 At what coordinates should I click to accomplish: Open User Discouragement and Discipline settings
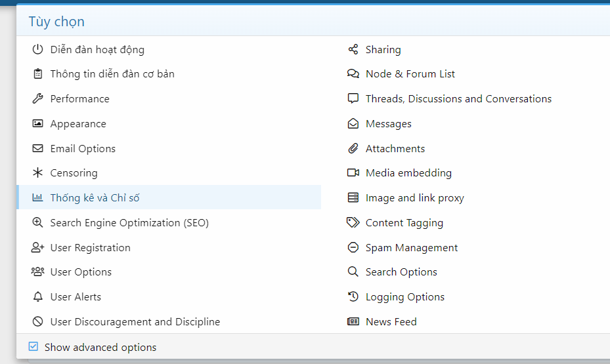tap(135, 322)
